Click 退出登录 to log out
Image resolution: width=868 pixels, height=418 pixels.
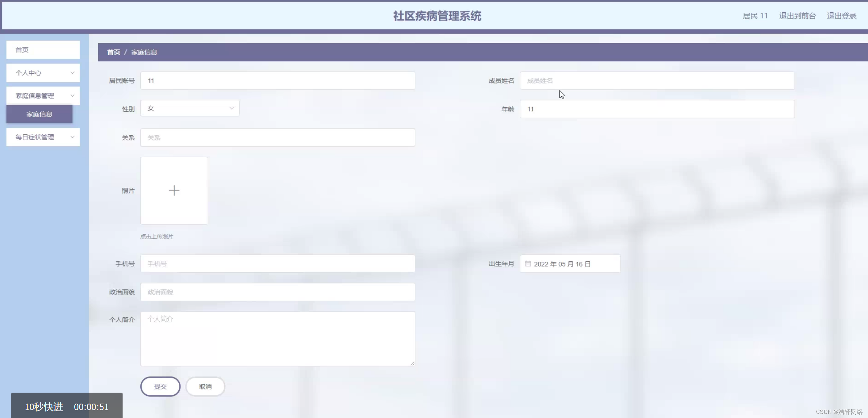click(x=842, y=15)
